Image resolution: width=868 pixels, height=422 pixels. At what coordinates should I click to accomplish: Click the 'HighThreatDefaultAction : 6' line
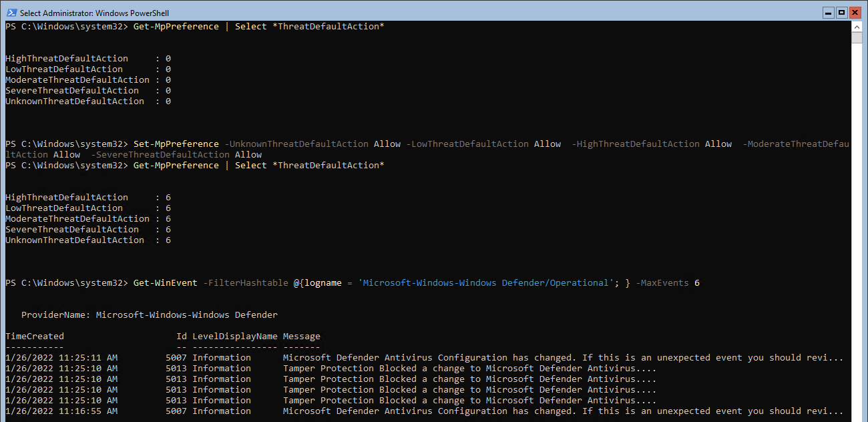click(x=88, y=198)
